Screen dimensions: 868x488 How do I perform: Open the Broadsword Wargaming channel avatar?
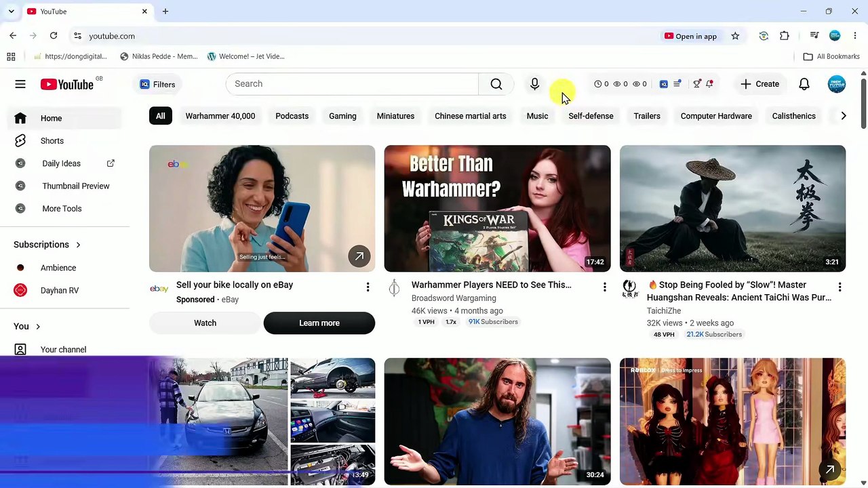[x=394, y=289]
